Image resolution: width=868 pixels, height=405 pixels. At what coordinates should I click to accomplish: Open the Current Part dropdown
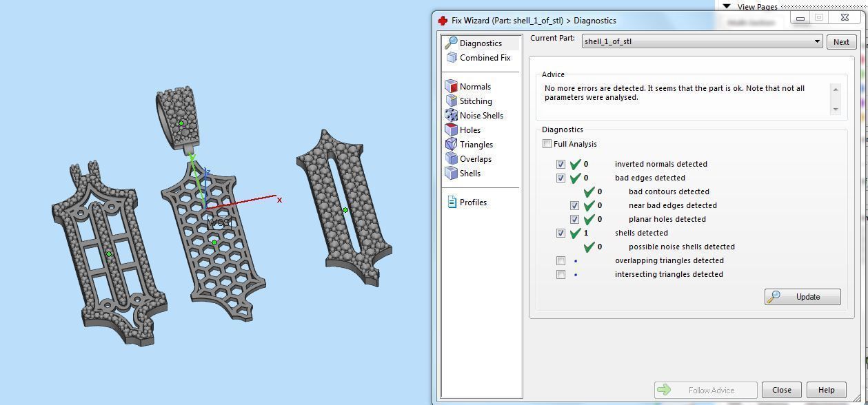pyautogui.click(x=702, y=41)
